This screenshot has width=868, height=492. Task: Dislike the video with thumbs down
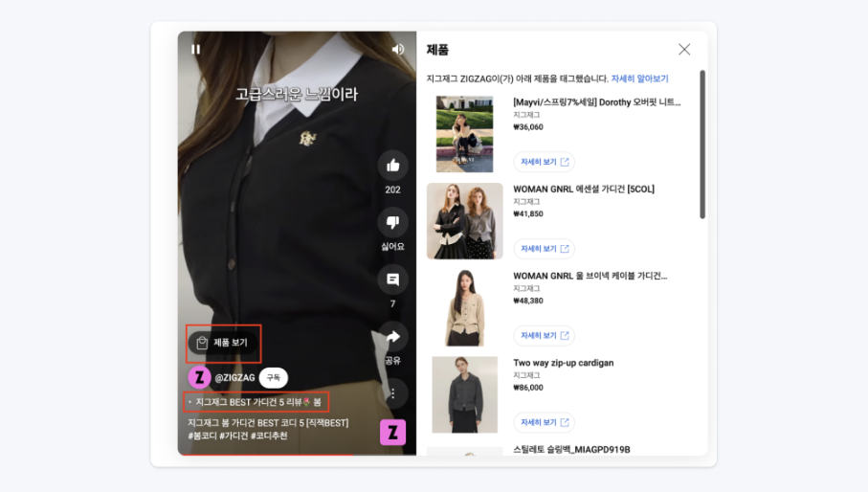392,222
